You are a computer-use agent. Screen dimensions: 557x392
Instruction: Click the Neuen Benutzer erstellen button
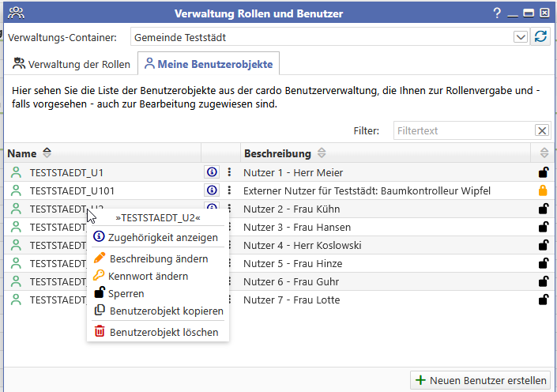[x=481, y=380]
